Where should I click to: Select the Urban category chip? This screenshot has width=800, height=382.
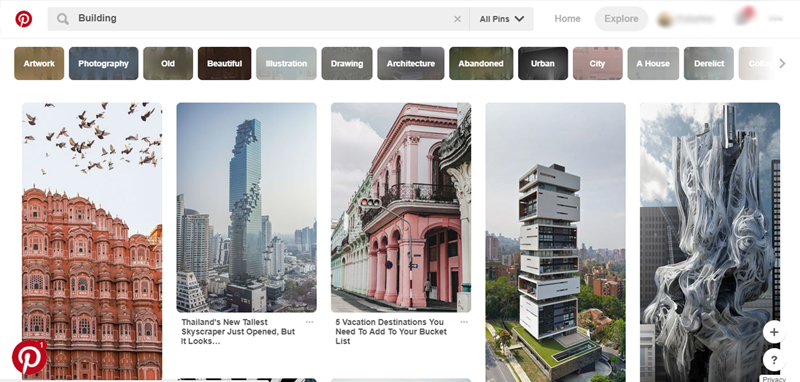click(x=543, y=64)
